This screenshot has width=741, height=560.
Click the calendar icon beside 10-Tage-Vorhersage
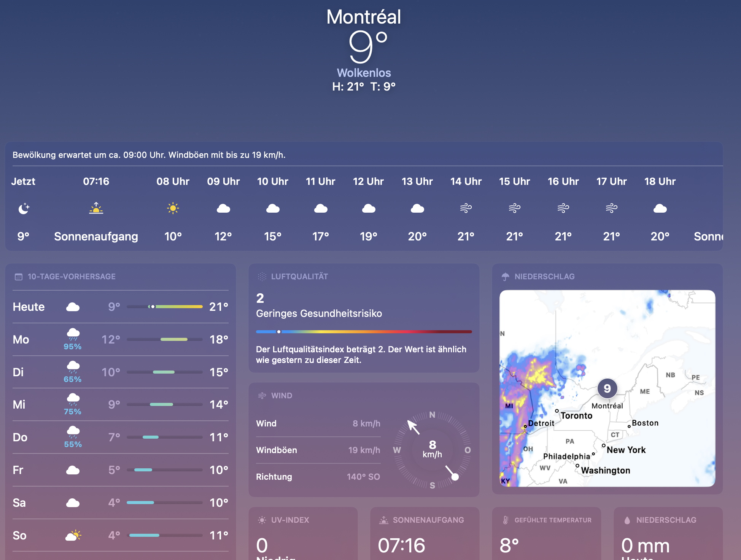click(x=18, y=277)
